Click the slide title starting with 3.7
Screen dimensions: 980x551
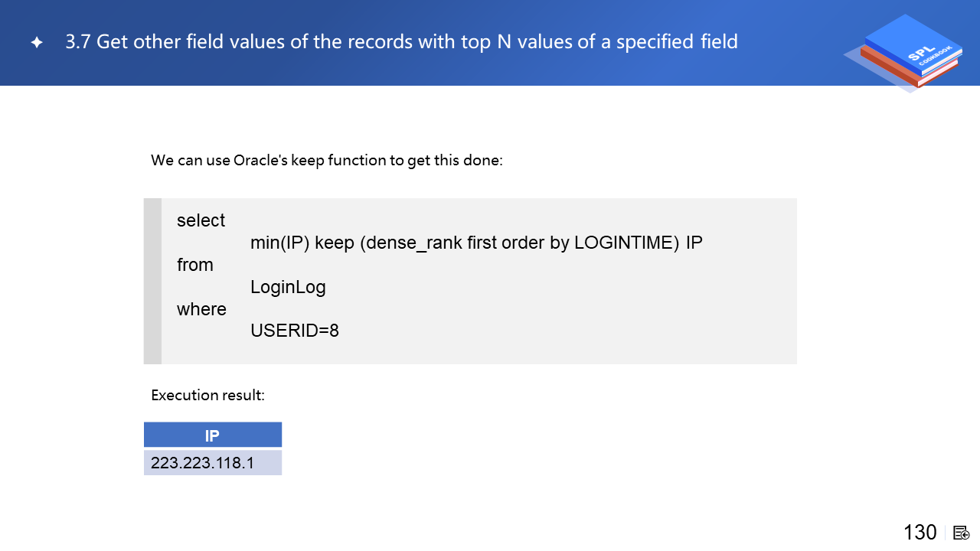[401, 41]
